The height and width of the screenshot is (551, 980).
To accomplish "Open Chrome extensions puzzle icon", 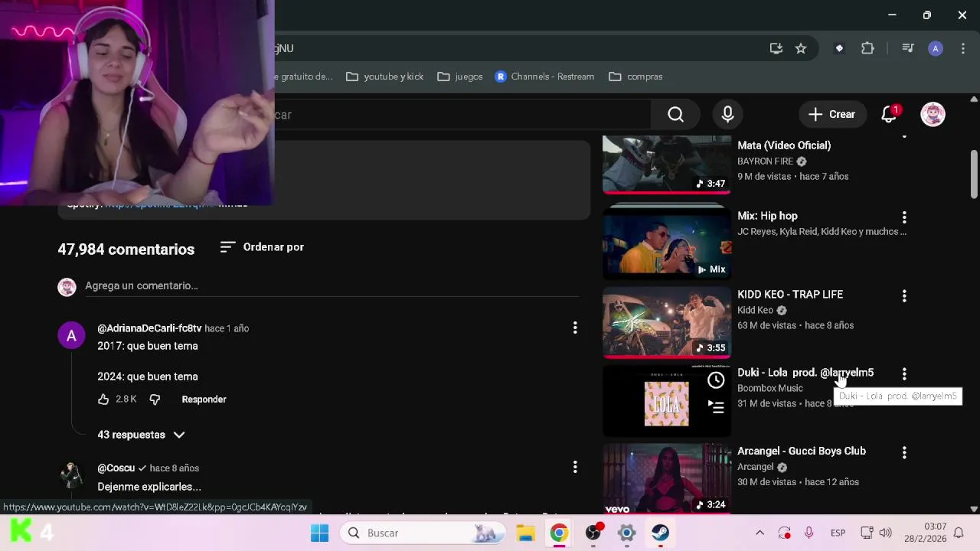I will coord(867,48).
